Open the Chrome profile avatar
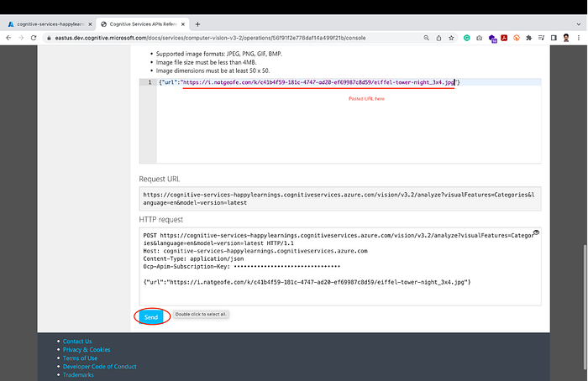Viewport: 588px width, 381px height. (566, 38)
